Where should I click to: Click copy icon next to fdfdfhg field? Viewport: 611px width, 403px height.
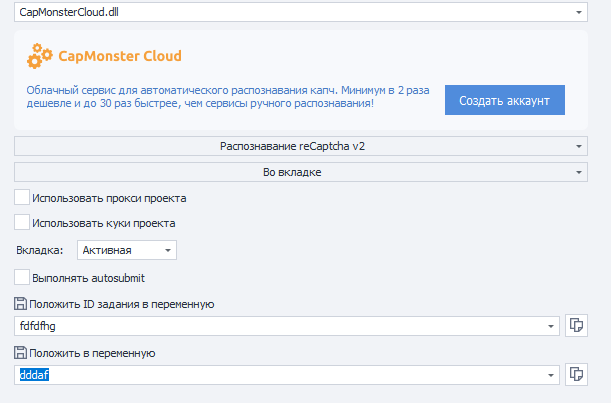(576, 325)
